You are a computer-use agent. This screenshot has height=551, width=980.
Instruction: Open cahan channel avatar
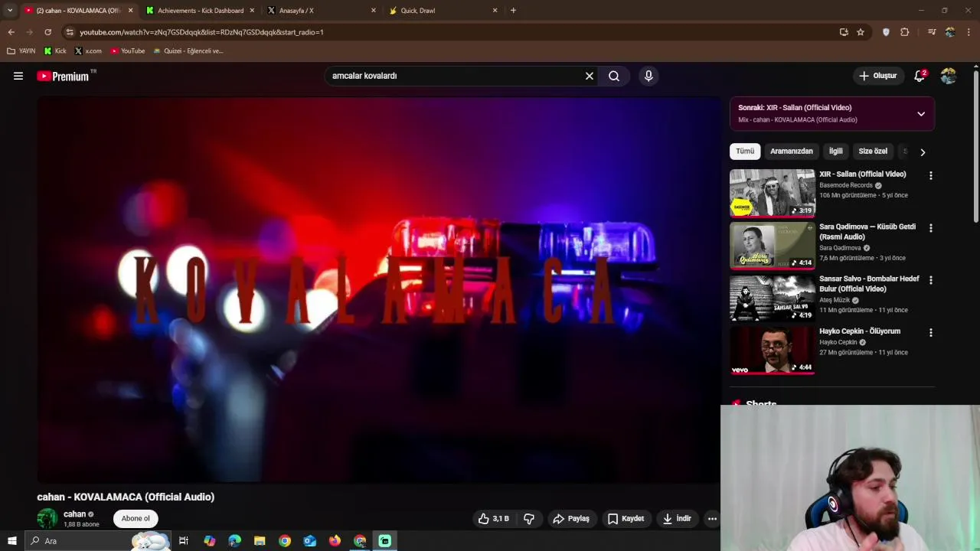[x=47, y=518]
